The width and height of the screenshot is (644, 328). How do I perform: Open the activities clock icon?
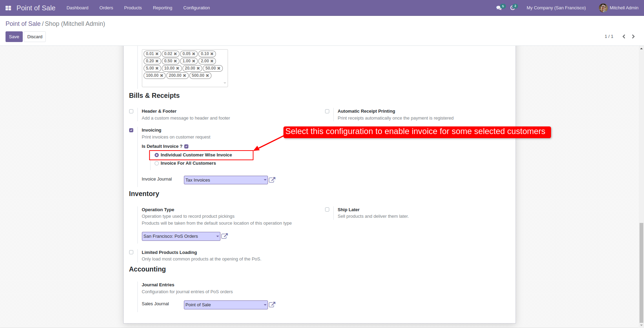pyautogui.click(x=512, y=8)
